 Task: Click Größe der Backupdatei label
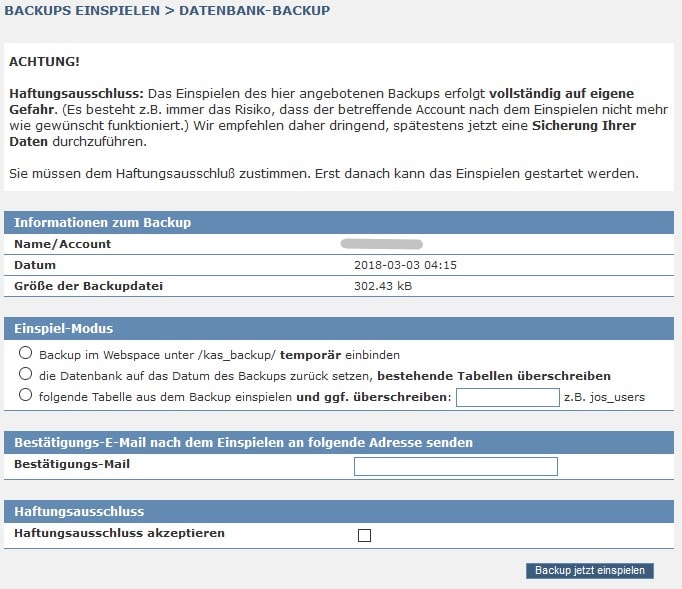click(x=88, y=286)
